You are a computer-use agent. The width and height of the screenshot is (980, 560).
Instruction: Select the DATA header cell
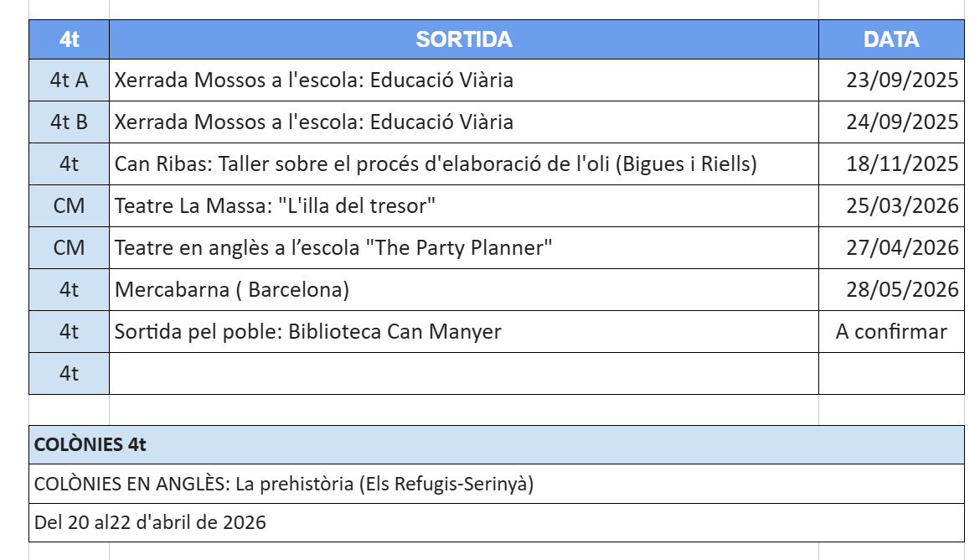891,39
